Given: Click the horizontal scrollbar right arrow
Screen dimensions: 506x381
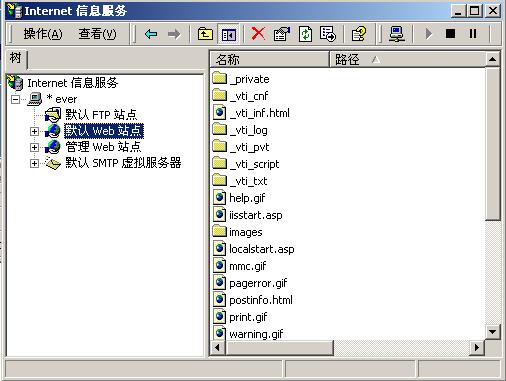Looking at the screenshot, I should [x=477, y=348].
